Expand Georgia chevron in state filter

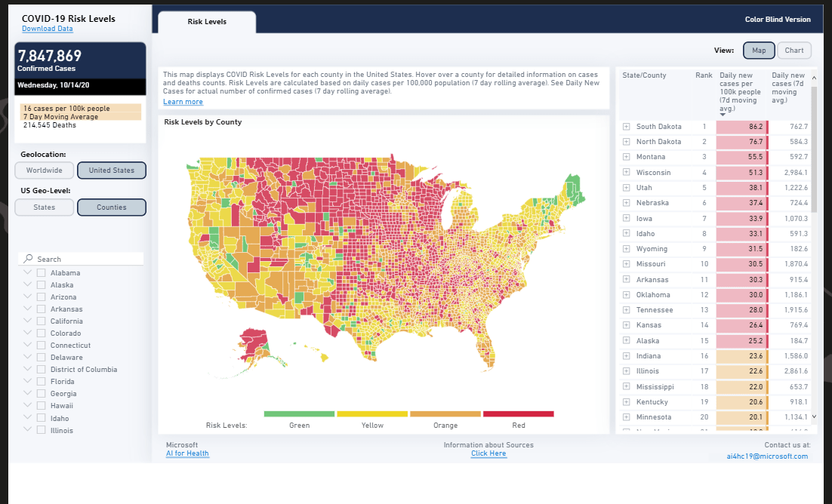28,393
